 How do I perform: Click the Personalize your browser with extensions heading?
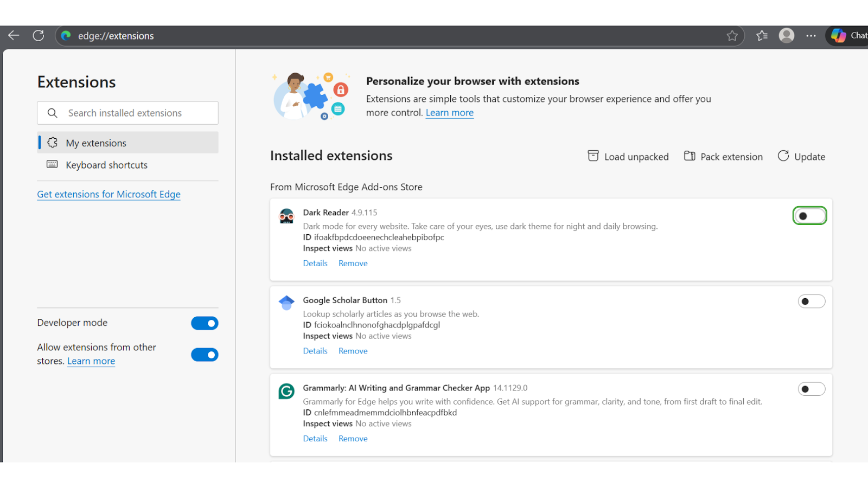pos(473,81)
